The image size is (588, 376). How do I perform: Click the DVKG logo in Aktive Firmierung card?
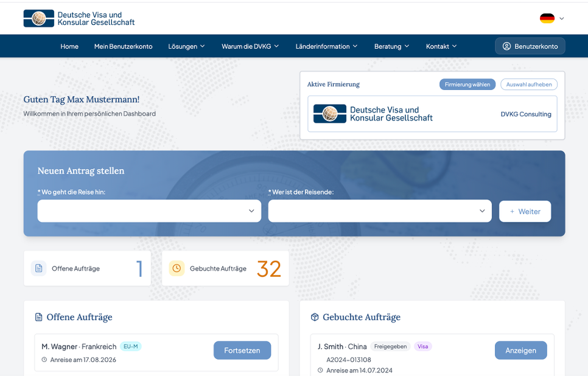coord(373,114)
